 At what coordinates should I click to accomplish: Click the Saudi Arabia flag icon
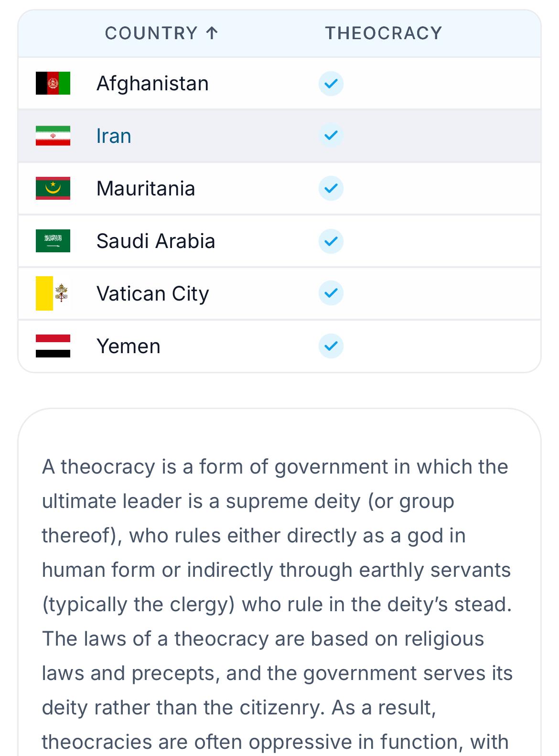(53, 241)
